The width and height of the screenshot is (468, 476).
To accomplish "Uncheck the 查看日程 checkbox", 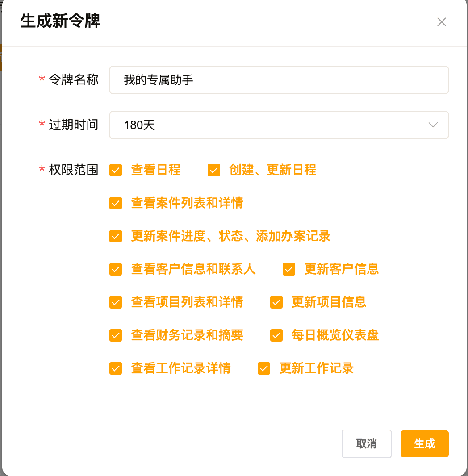I will (116, 170).
